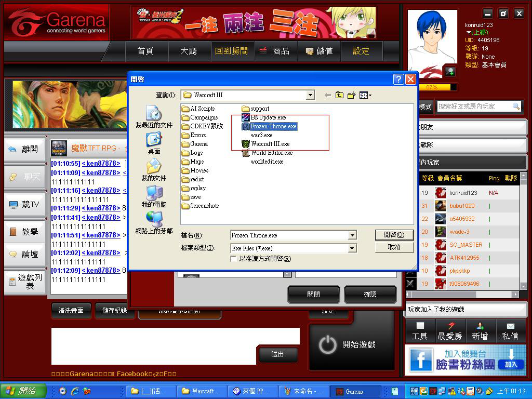Select the BNUpdate.exe file icon
The width and height of the screenshot is (532, 399).
[246, 117]
